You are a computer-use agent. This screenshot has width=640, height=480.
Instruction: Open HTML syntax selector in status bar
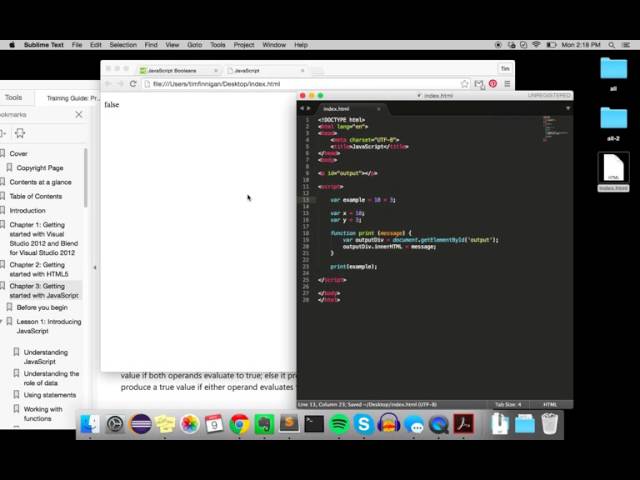(550, 404)
